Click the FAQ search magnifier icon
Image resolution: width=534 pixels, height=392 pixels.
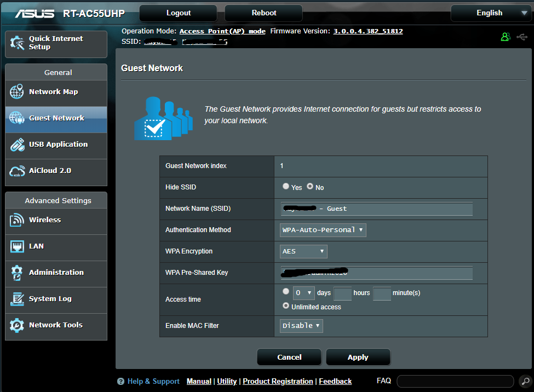tap(525, 381)
